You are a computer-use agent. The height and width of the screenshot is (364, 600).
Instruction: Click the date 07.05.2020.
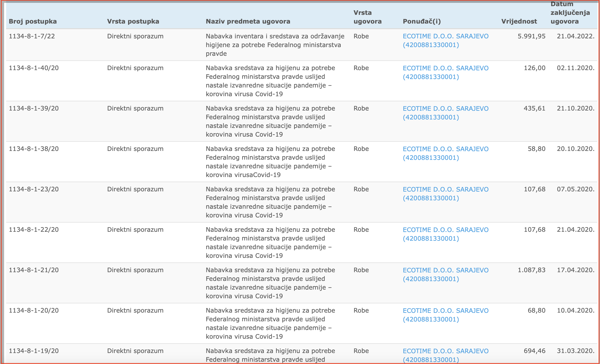tap(576, 190)
